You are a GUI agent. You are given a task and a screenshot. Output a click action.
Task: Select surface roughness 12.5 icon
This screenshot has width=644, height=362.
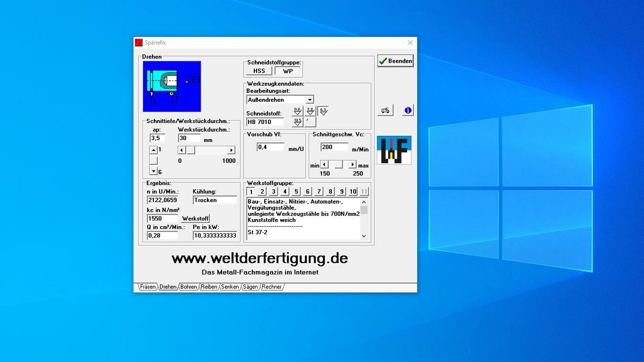tap(297, 122)
